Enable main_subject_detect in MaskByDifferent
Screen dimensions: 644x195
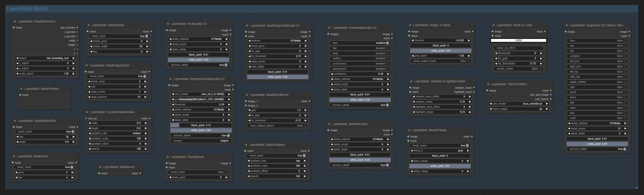[278, 126]
